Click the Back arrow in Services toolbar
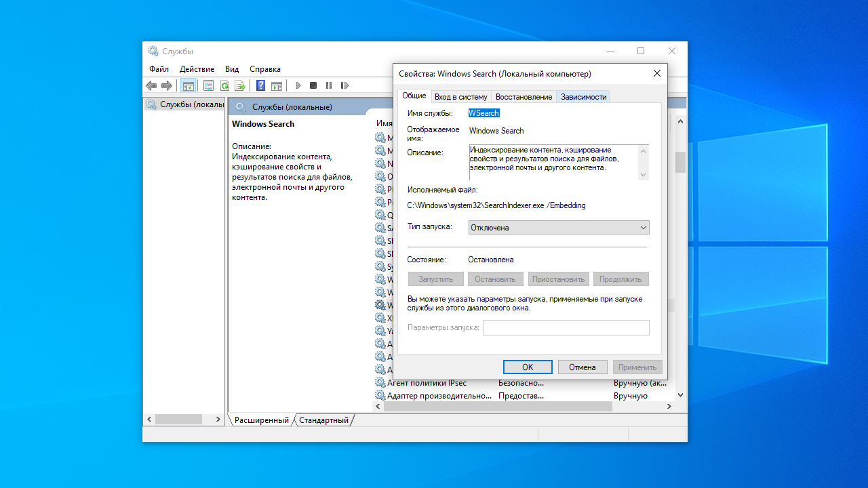Screen dimensions: 868x488 click(x=151, y=85)
